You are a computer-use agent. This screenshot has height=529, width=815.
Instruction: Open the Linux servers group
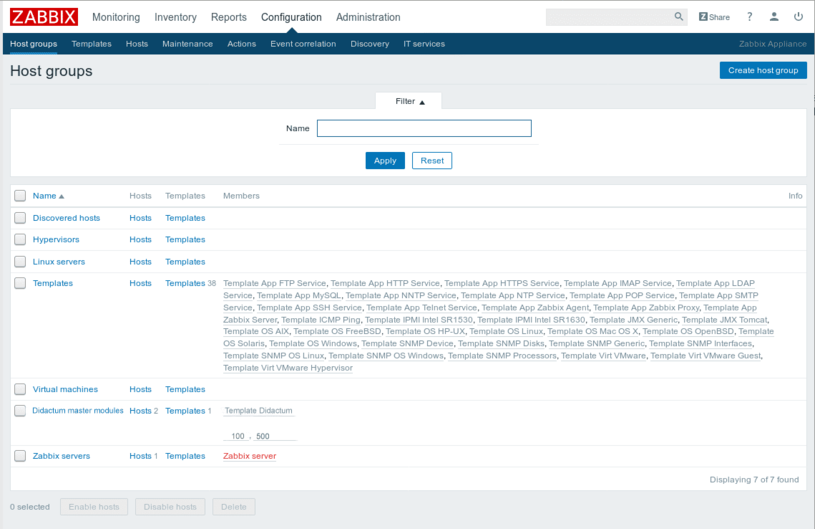coord(59,261)
